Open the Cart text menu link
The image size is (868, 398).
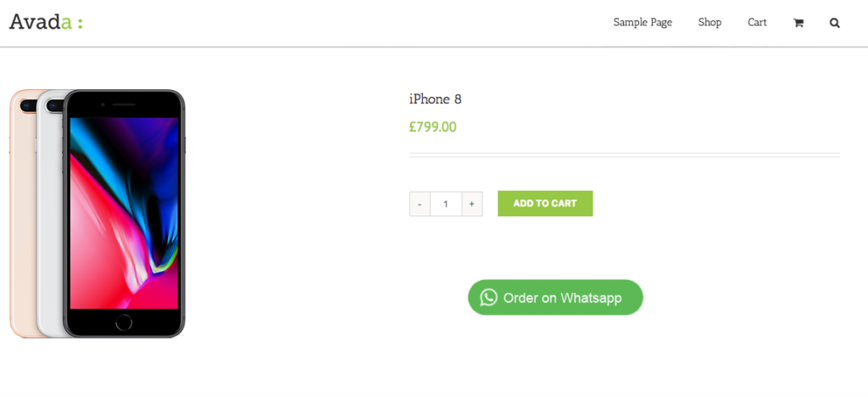757,23
